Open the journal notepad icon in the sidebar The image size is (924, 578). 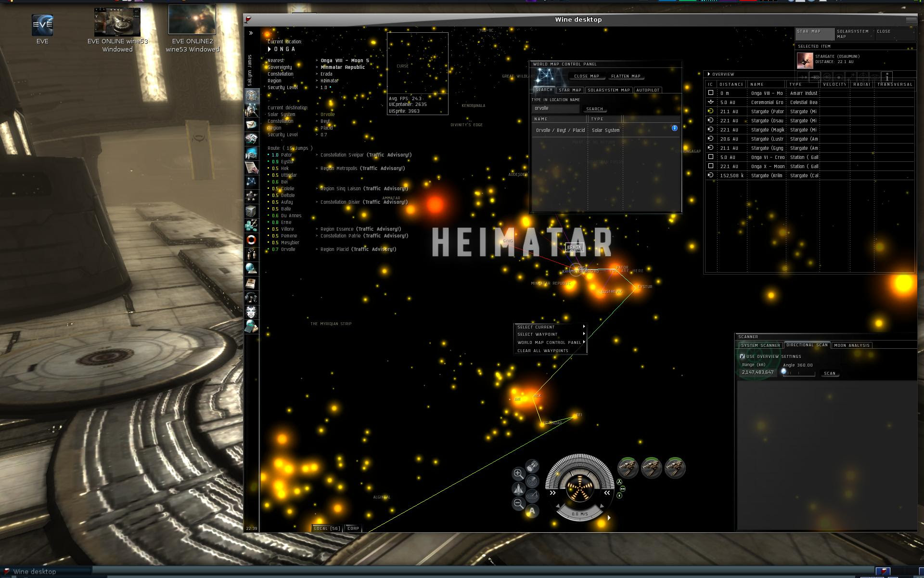(251, 168)
